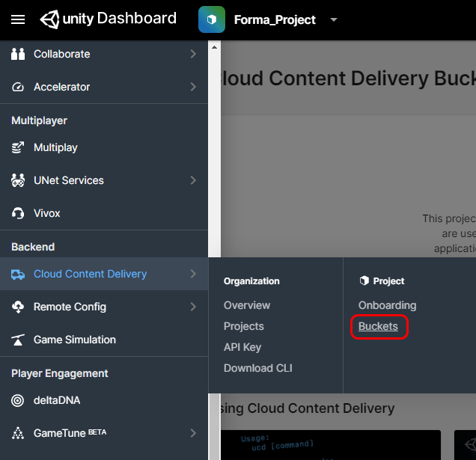The height and width of the screenshot is (460, 476).
Task: Expand the GameTune submenu chevron
Action: 193,433
